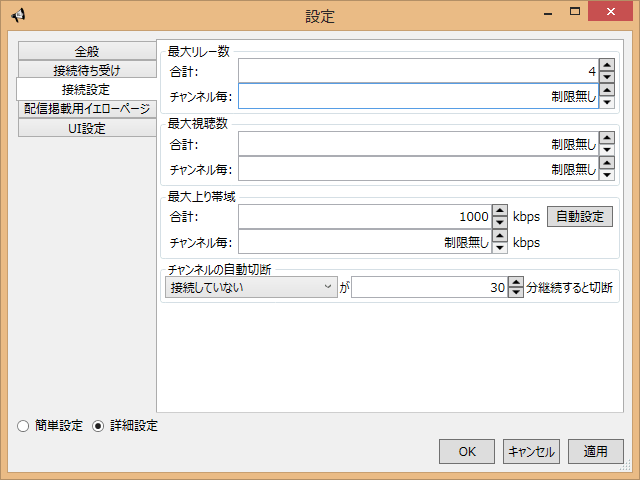The image size is (640, 480).
Task: Click the megaphone app icon in title bar
Action: pos(18,16)
